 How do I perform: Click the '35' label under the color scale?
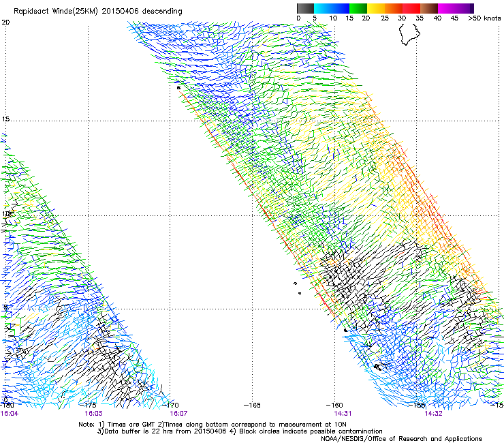tap(420, 18)
